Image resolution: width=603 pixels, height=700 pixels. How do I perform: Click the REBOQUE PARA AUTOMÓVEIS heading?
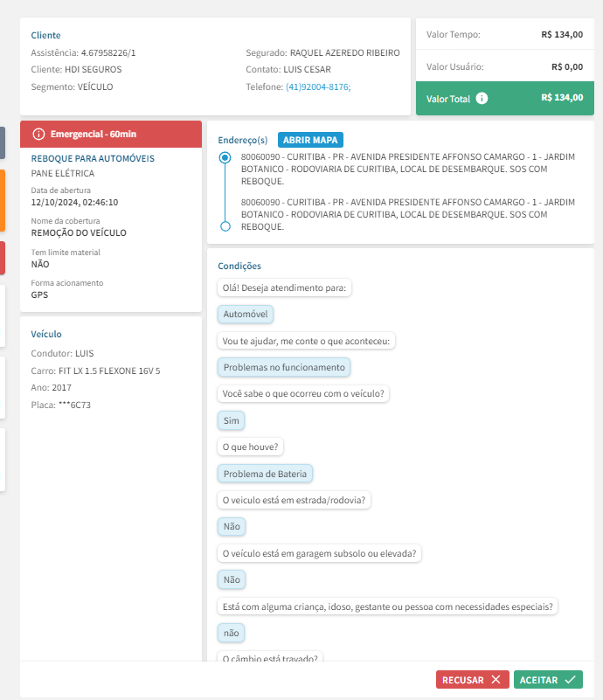pos(93,159)
